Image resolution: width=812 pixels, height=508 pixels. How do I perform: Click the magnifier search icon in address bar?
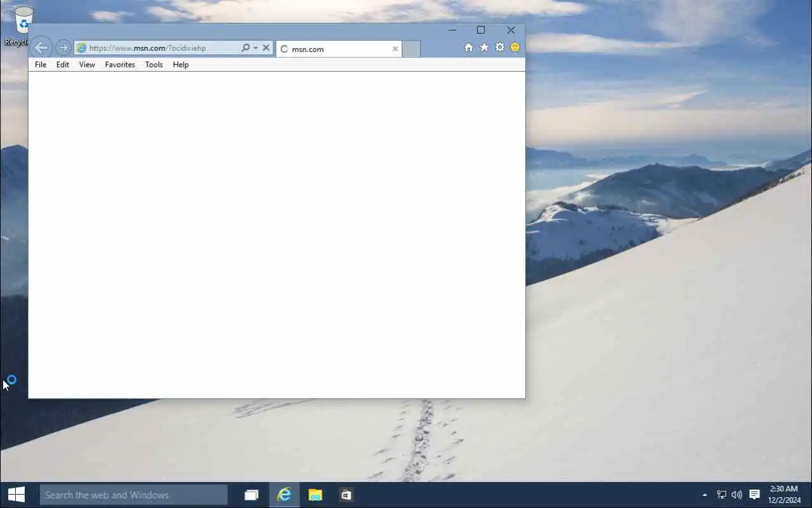pos(246,48)
